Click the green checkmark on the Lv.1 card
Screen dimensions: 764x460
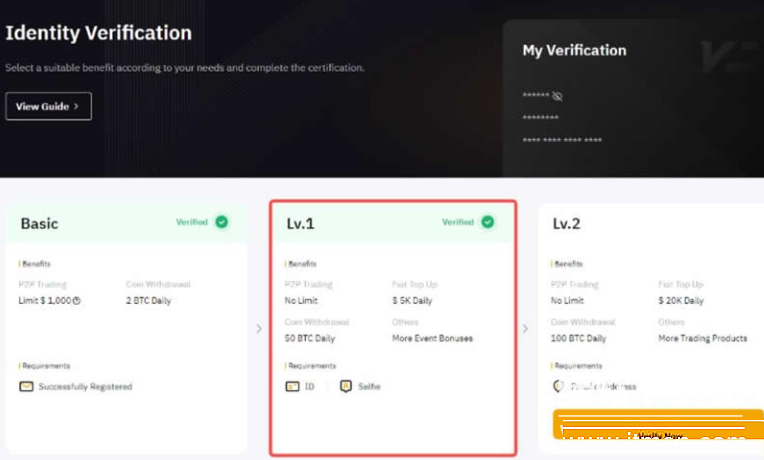pyautogui.click(x=487, y=222)
